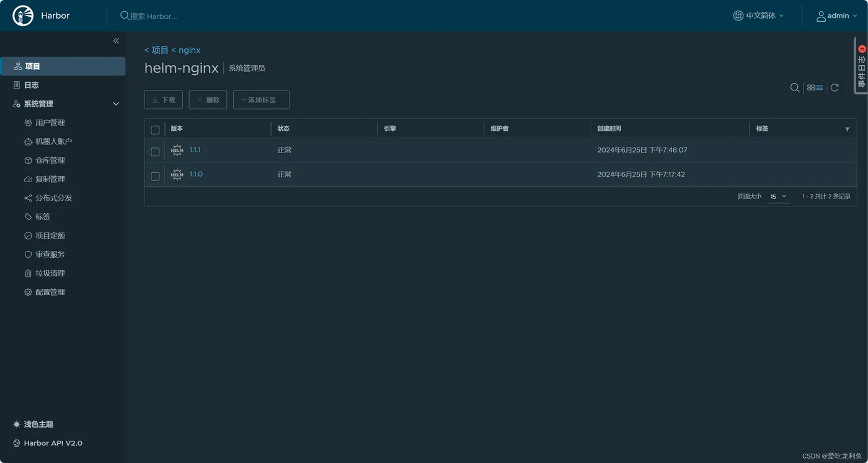Click the 添加标签 add label button

tap(261, 100)
